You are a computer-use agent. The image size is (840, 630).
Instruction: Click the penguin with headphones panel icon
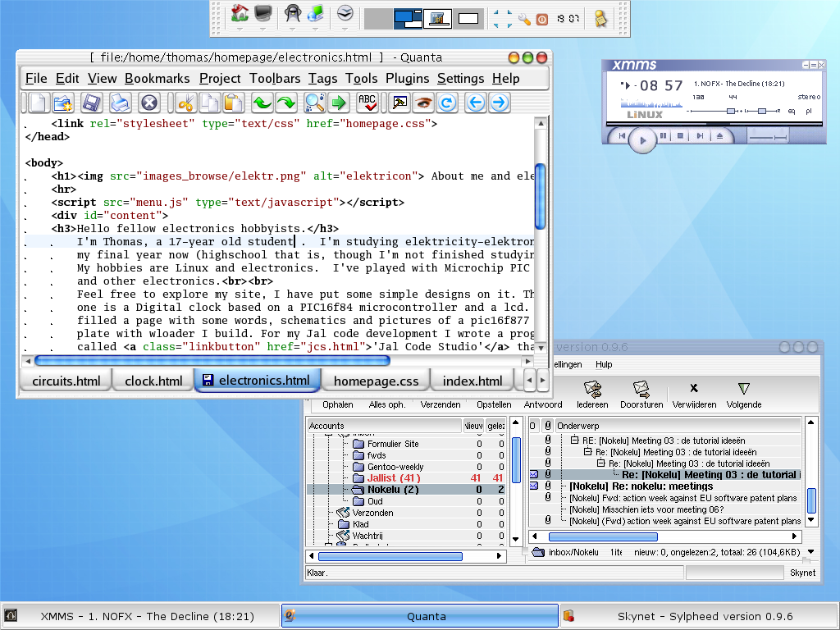tap(293, 13)
